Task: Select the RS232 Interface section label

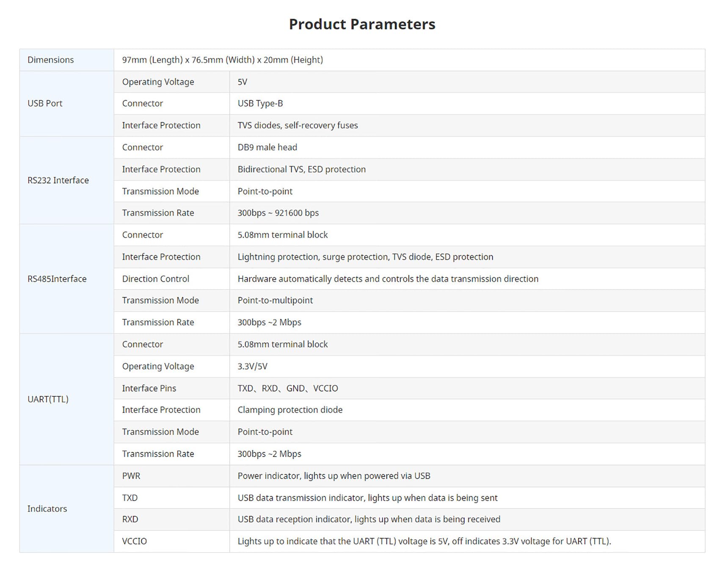Action: click(58, 180)
